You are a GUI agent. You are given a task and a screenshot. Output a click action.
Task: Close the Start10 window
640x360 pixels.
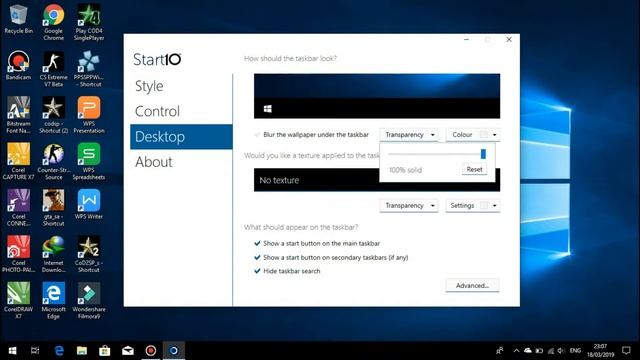[x=509, y=40]
